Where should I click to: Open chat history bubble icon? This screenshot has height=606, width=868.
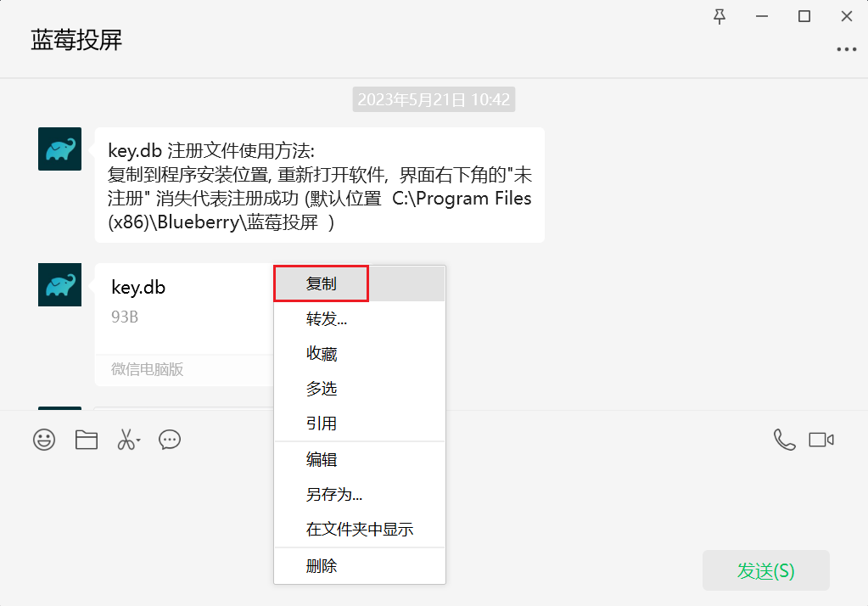pyautogui.click(x=170, y=440)
